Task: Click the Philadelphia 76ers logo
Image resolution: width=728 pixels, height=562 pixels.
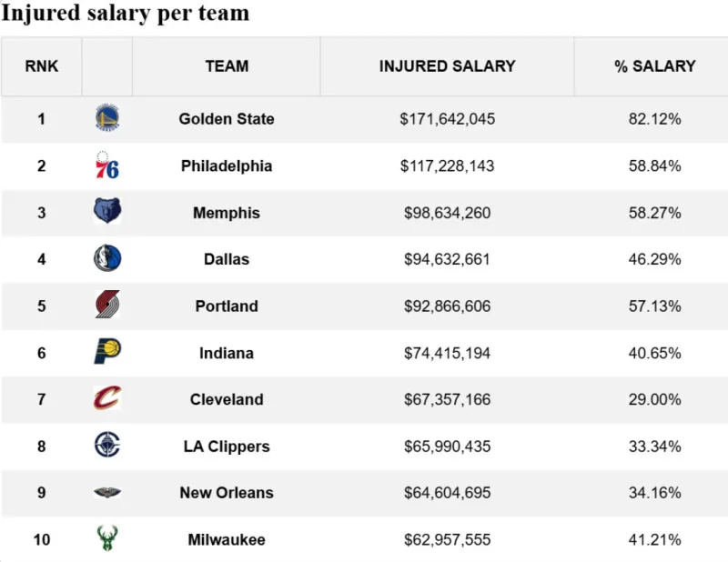Action: pyautogui.click(x=107, y=166)
